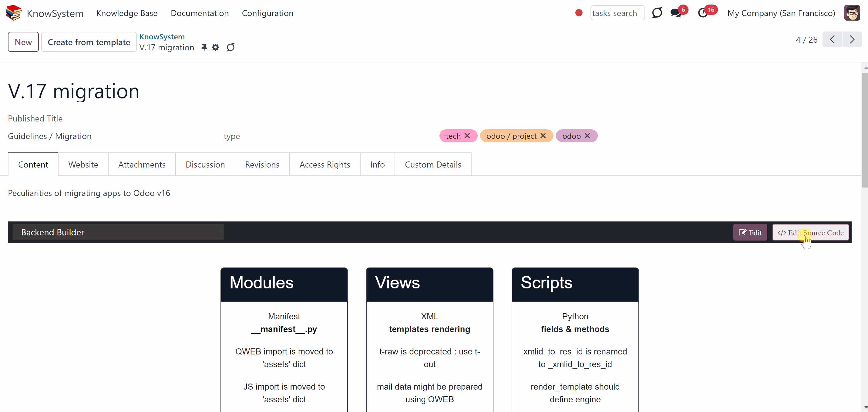868x412 pixels.
Task: Open the gear actions menu in breadcrumb
Action: 215,47
